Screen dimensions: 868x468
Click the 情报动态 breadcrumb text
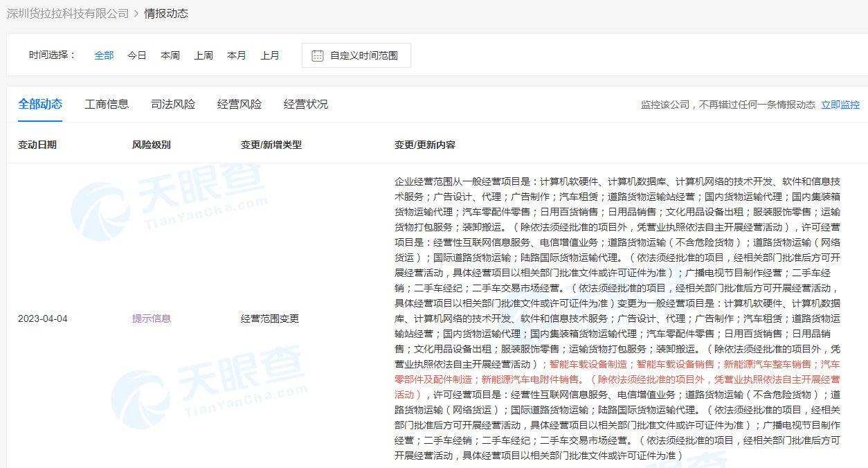point(166,14)
